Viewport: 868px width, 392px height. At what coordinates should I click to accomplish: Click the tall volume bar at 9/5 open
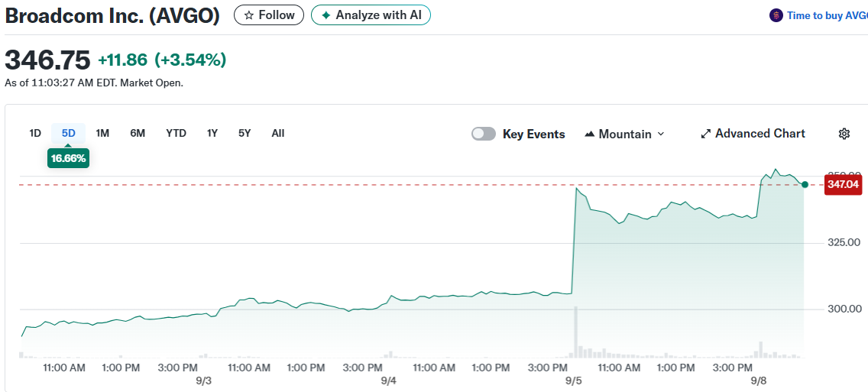click(x=575, y=332)
